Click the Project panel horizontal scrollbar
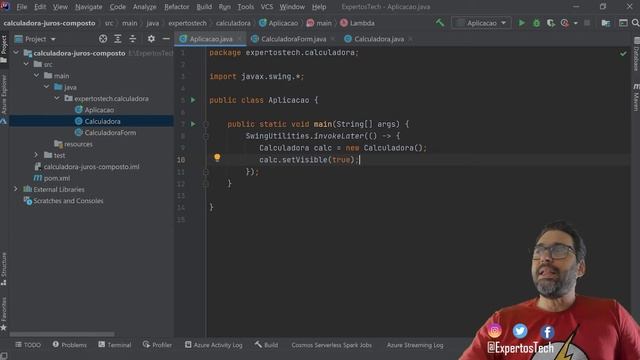This screenshot has height=360, width=640. tap(62, 334)
